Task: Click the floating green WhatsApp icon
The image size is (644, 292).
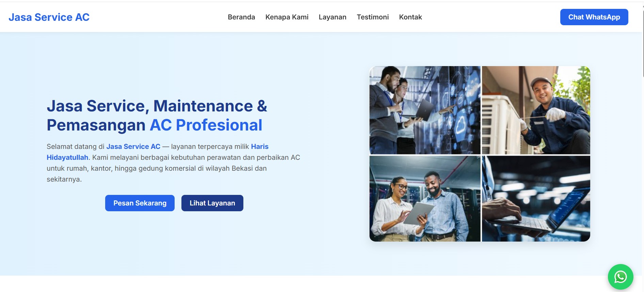Action: coord(620,277)
